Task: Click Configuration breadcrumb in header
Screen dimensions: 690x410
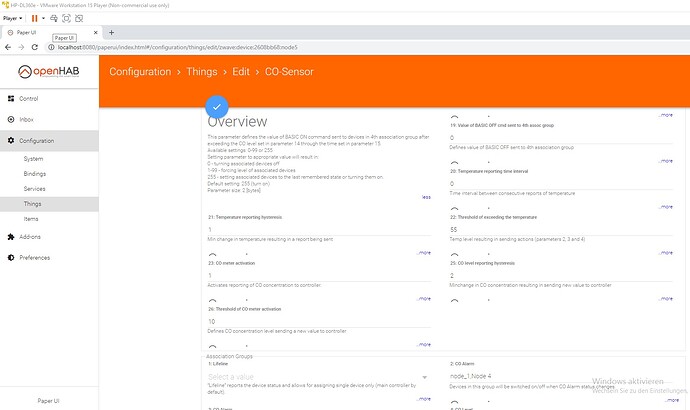Action: (140, 72)
